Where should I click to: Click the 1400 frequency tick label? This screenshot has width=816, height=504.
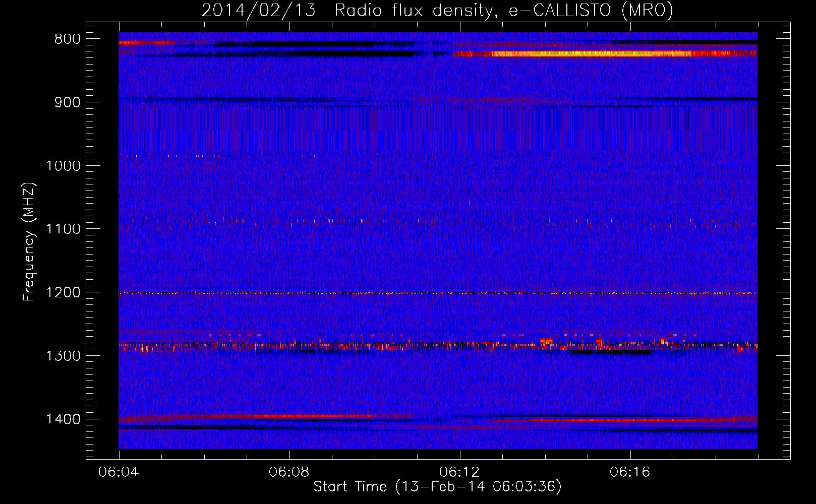(x=63, y=419)
